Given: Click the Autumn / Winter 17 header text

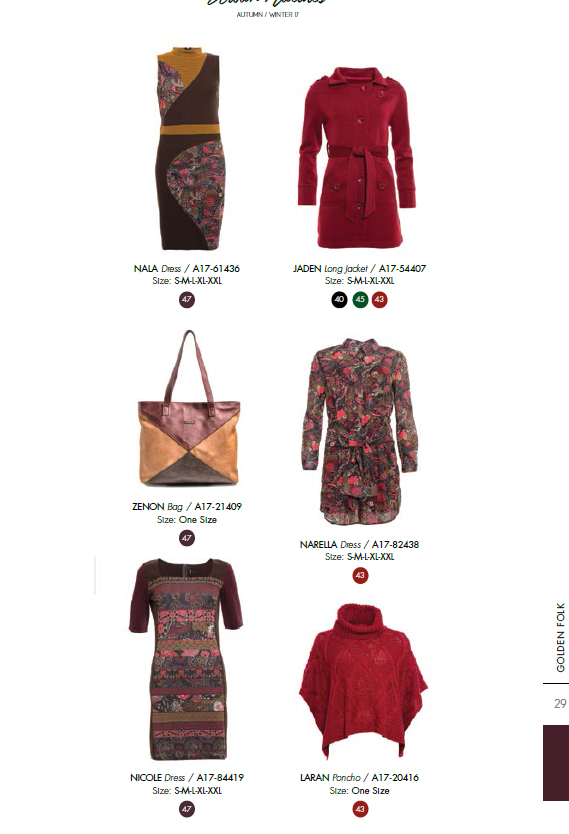Looking at the screenshot, I should [x=267, y=15].
